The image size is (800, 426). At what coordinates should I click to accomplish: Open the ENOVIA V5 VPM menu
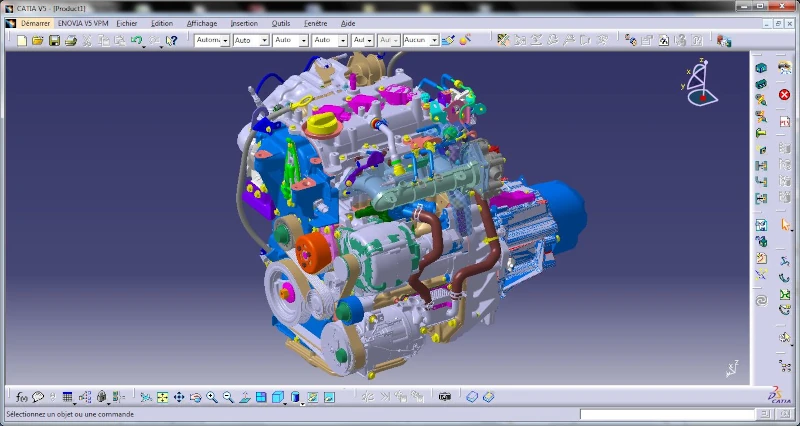[83, 23]
